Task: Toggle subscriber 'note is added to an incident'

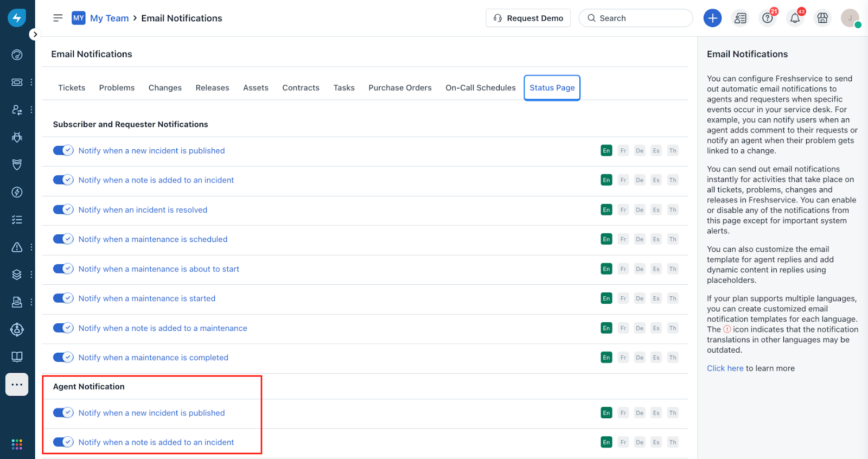Action: click(x=63, y=180)
